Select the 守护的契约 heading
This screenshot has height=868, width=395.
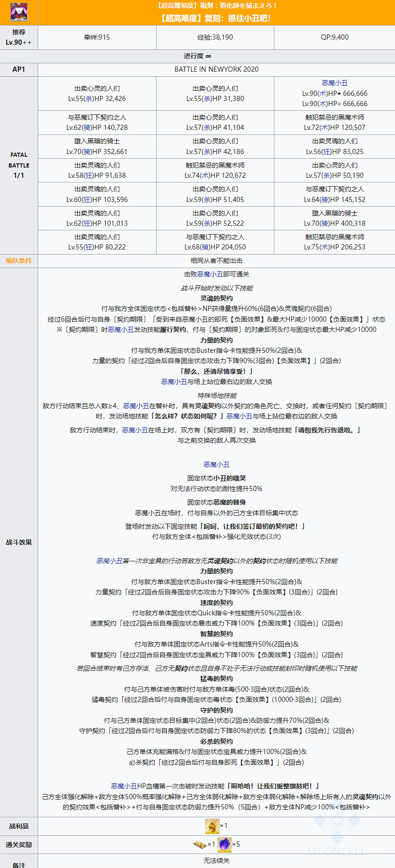tap(217, 710)
